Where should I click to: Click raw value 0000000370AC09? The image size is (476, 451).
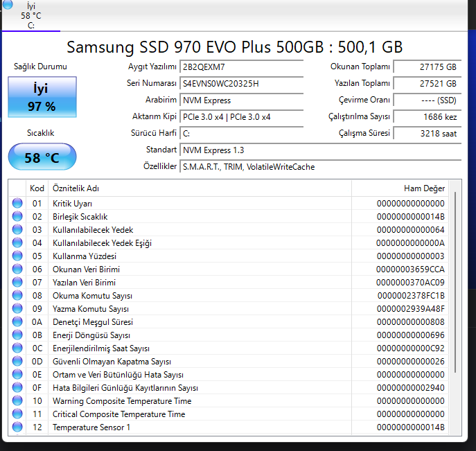click(x=410, y=283)
